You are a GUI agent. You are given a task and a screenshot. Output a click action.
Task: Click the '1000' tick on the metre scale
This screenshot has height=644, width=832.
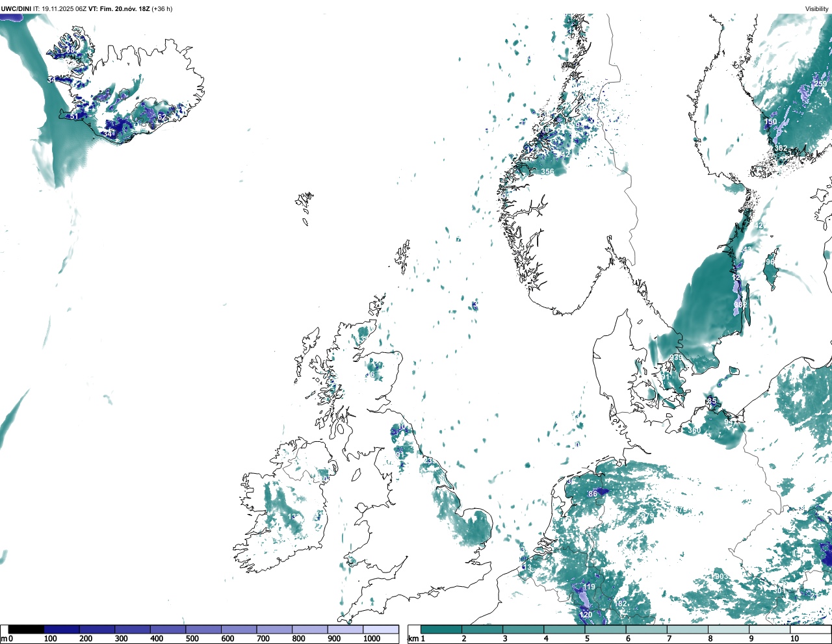pos(372,639)
